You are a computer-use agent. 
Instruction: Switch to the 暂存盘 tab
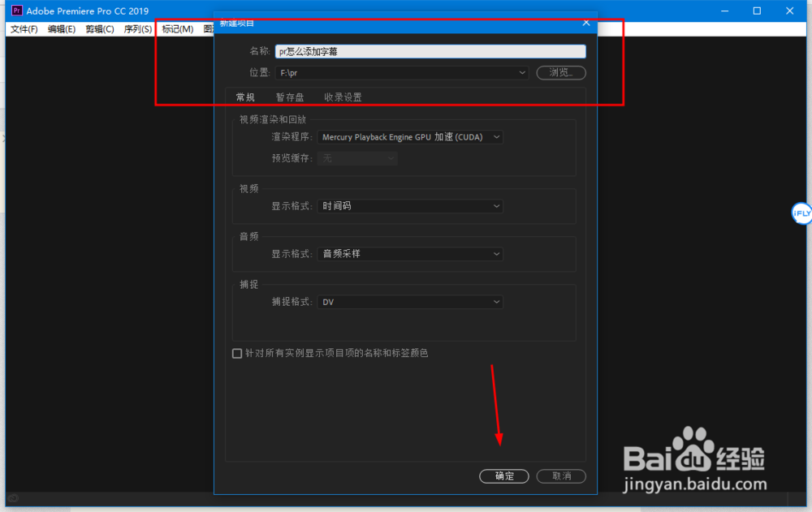coord(290,97)
